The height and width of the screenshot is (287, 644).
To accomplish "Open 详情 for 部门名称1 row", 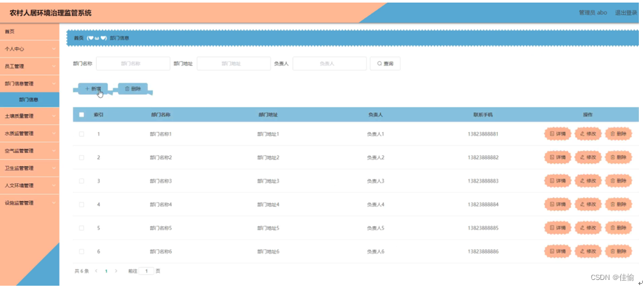I will pyautogui.click(x=557, y=134).
